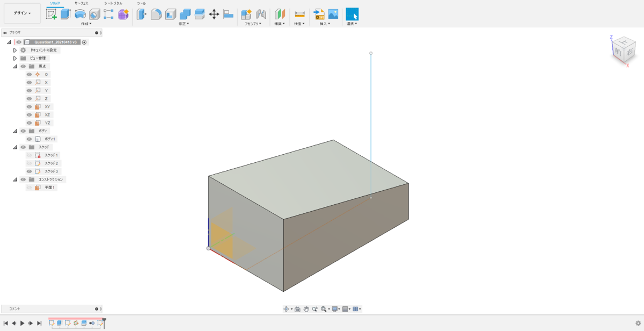Select the Offset Plane construct tool

(280, 15)
